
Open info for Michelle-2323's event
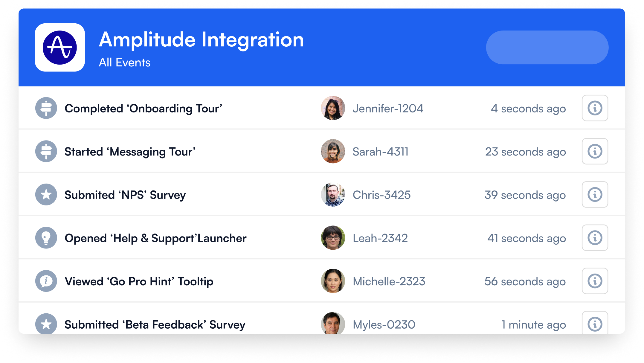(595, 281)
